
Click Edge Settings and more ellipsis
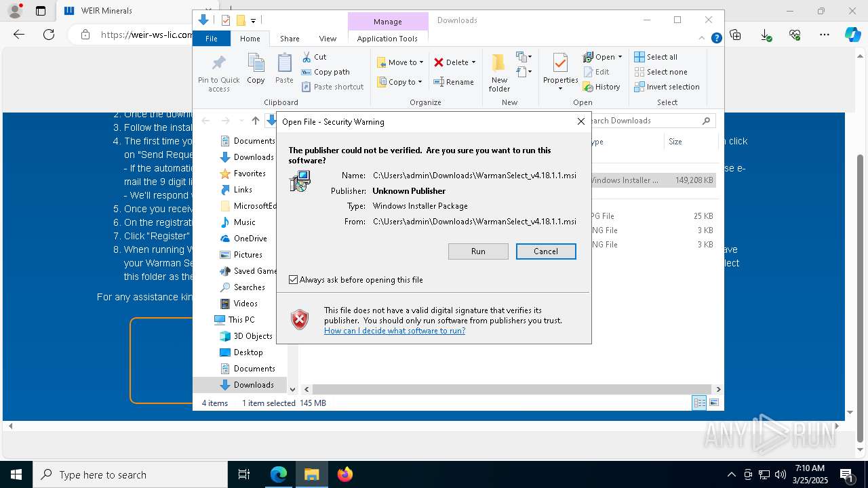click(x=825, y=35)
